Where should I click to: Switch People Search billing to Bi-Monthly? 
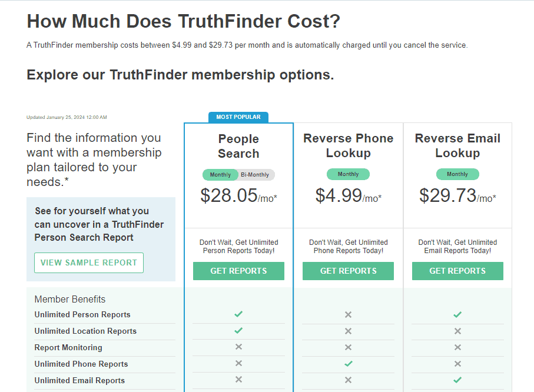pos(255,175)
